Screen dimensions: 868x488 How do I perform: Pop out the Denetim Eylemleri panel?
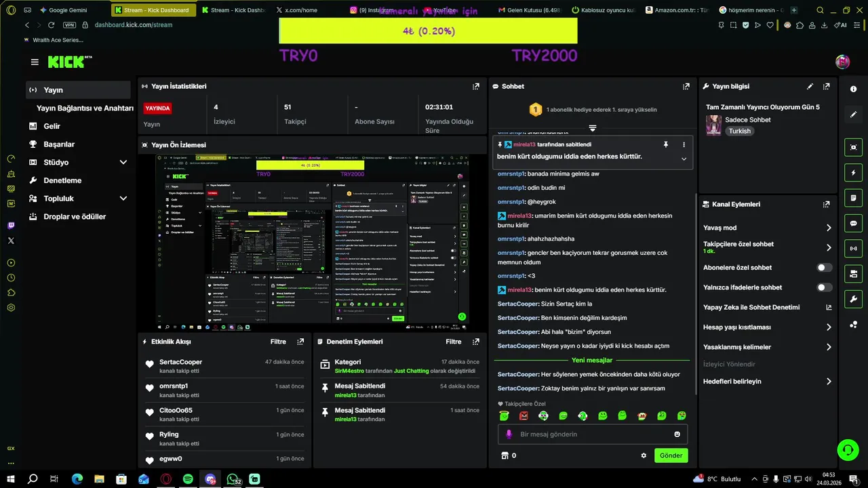tap(476, 342)
